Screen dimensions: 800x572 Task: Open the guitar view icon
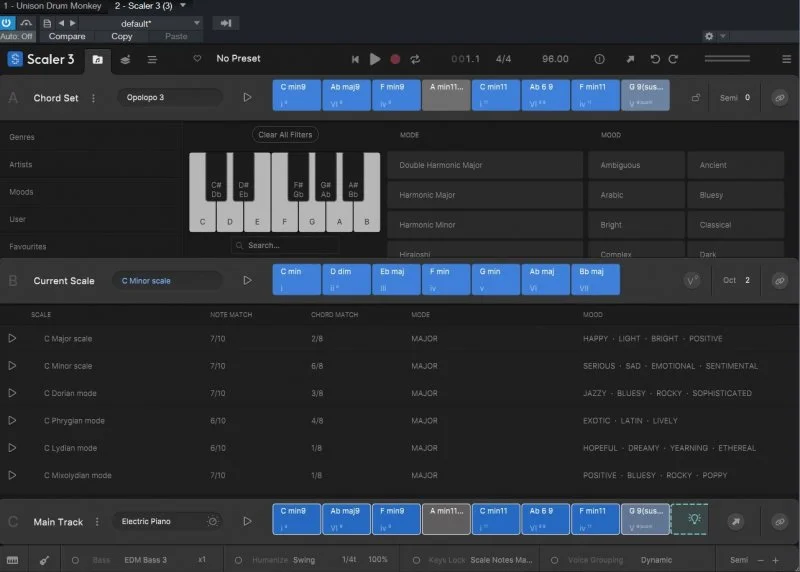coord(44,560)
